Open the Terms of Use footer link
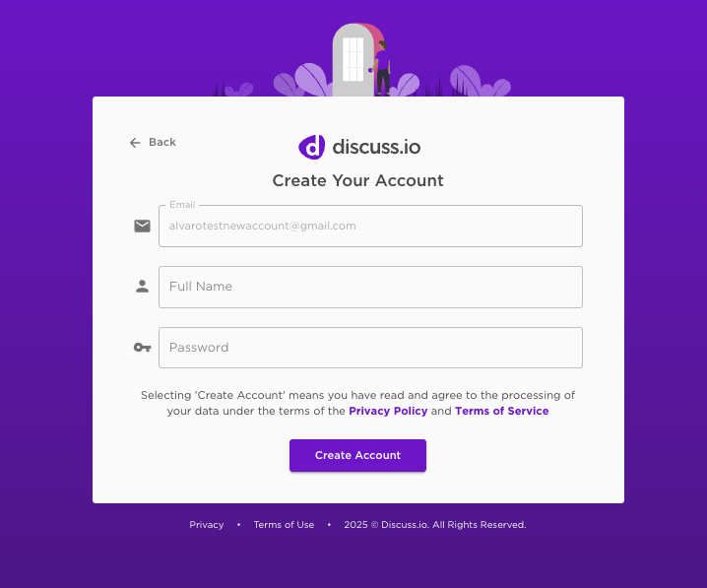The image size is (707, 588). [x=284, y=524]
